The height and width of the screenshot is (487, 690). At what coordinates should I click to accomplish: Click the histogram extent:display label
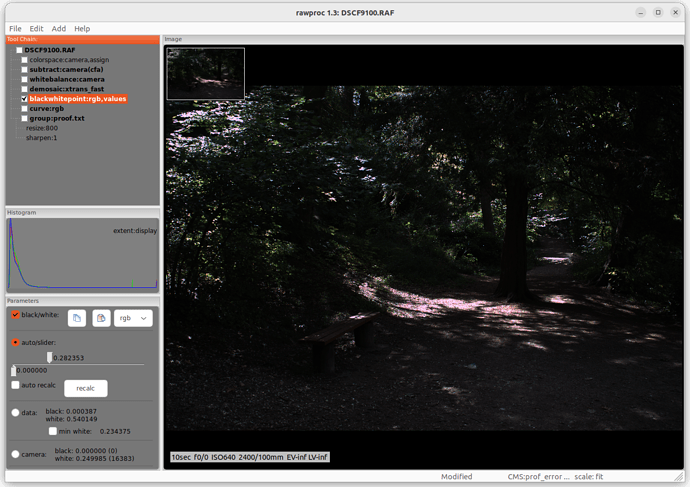135,231
